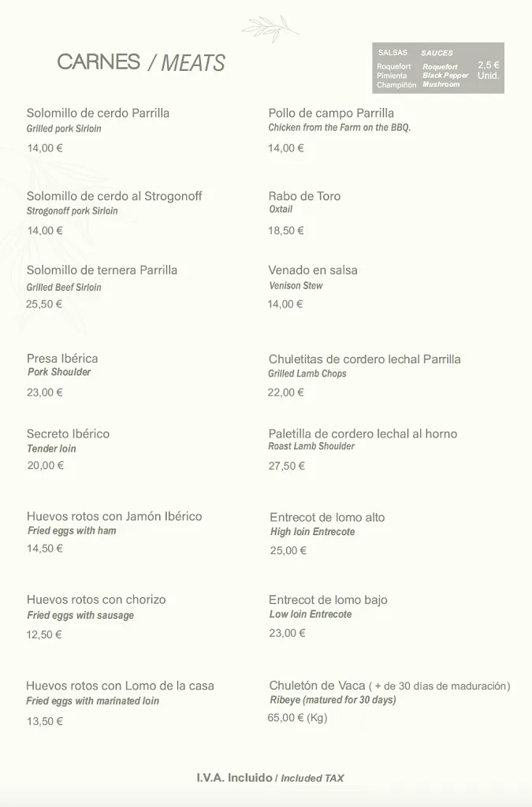Choose the Secreto Ibérico item
Image resolution: width=532 pixels, height=807 pixels.
pyautogui.click(x=68, y=433)
